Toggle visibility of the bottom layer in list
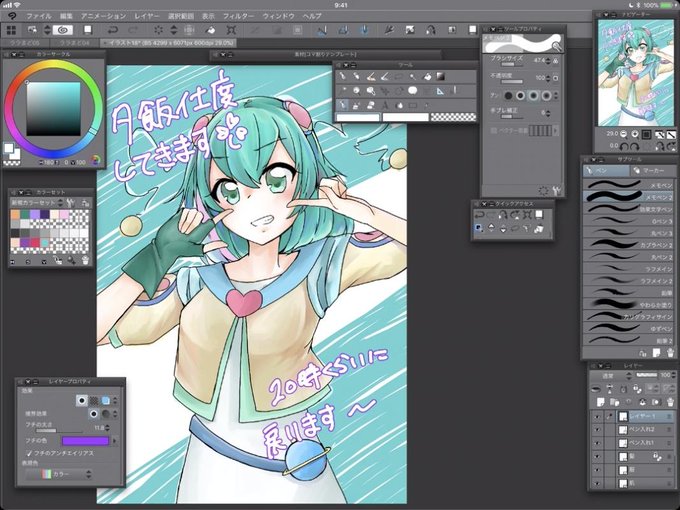 pos(597,484)
